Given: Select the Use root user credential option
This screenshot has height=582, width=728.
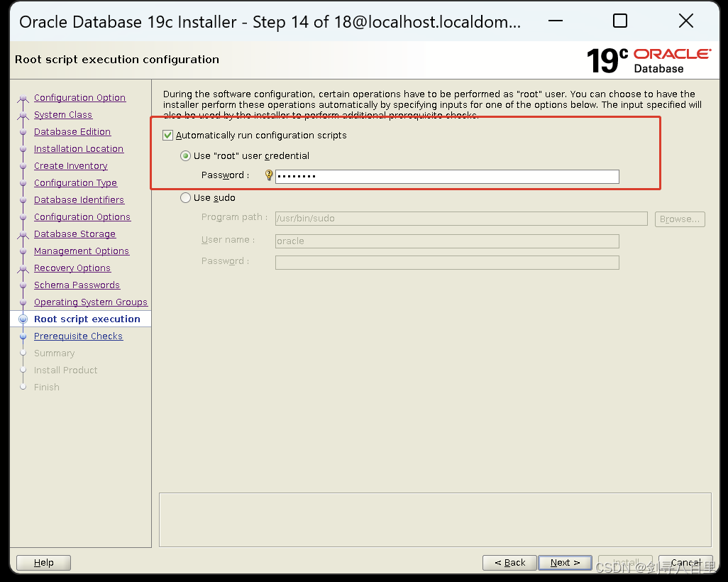Looking at the screenshot, I should [185, 156].
